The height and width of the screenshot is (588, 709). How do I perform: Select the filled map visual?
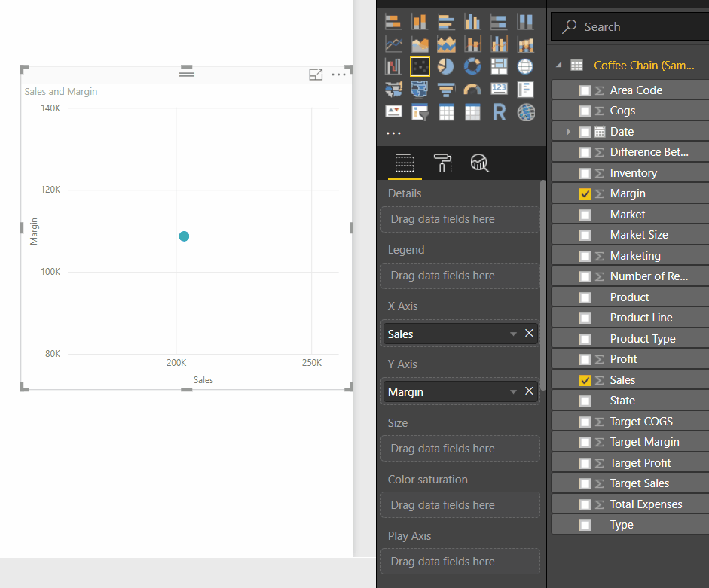coord(393,89)
